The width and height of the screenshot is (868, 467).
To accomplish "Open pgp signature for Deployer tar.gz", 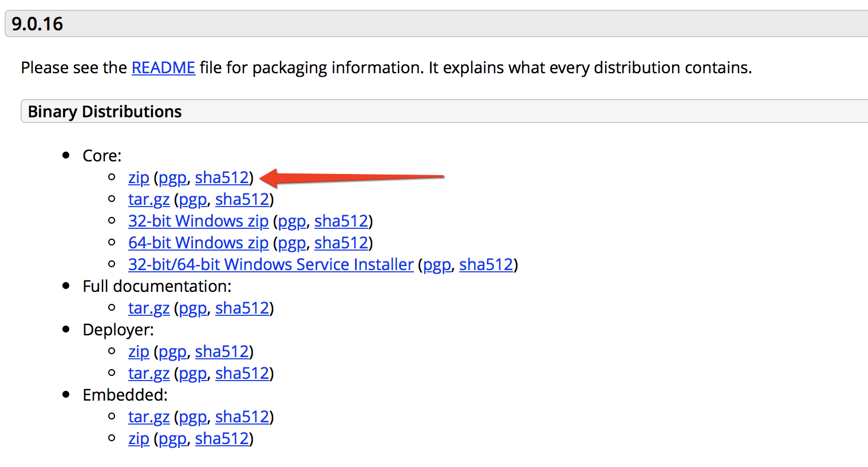I will click(x=193, y=374).
